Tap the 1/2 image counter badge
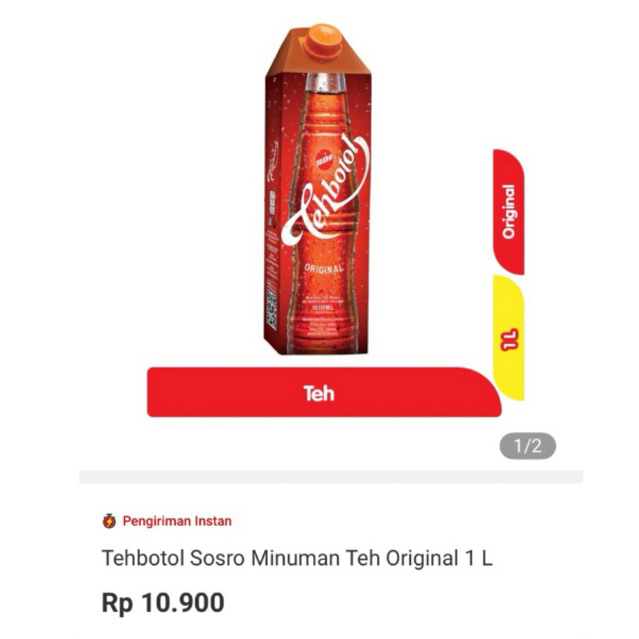 click(x=528, y=446)
